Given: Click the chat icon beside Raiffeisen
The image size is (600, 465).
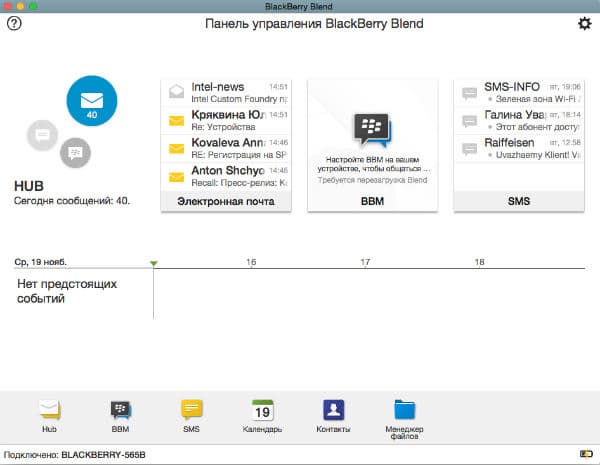Looking at the screenshot, I should pos(470,149).
